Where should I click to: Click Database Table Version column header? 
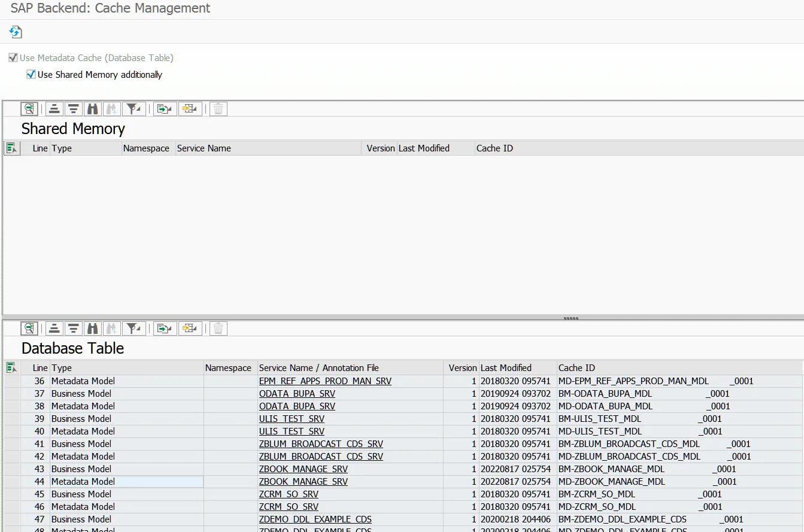point(461,368)
